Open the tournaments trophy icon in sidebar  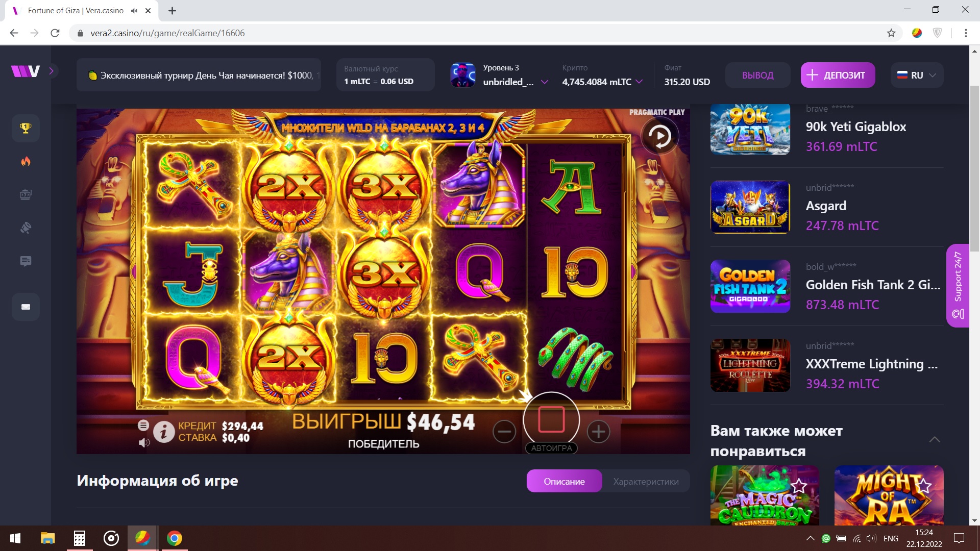[x=26, y=128]
